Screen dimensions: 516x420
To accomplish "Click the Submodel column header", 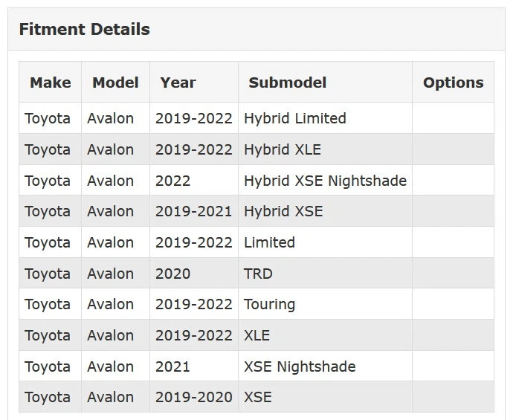I will click(x=287, y=83).
